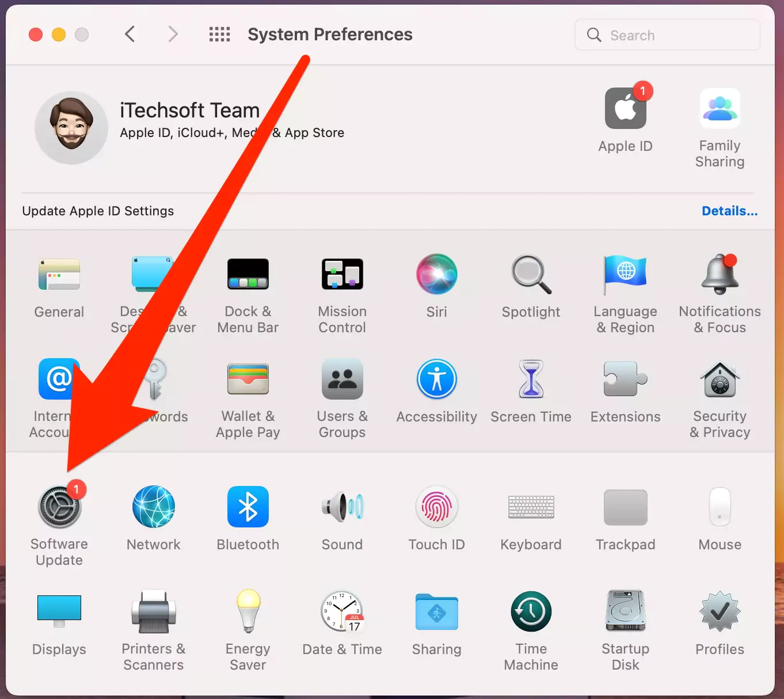This screenshot has height=699, width=784.
Task: Open Time Machine preferences
Action: point(531,612)
